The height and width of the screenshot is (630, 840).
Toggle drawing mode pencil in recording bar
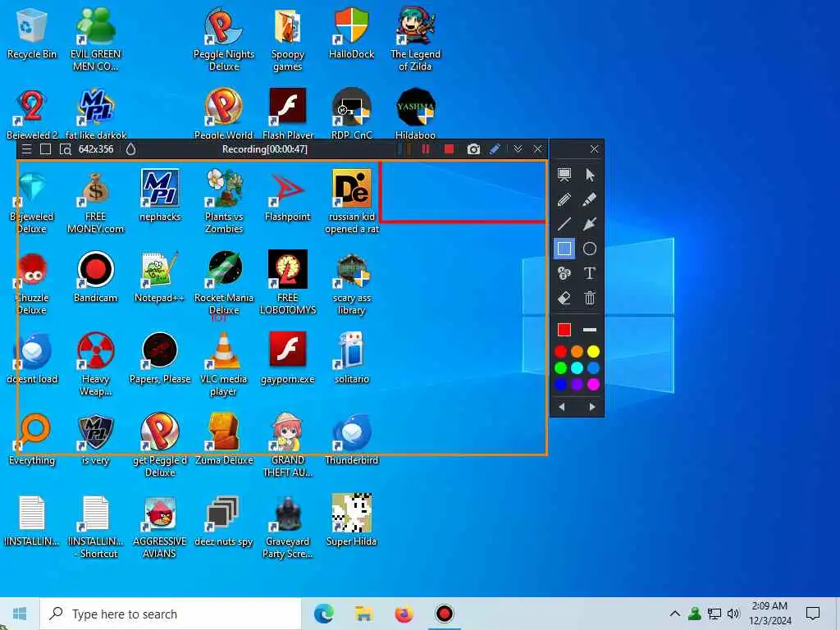coord(495,149)
